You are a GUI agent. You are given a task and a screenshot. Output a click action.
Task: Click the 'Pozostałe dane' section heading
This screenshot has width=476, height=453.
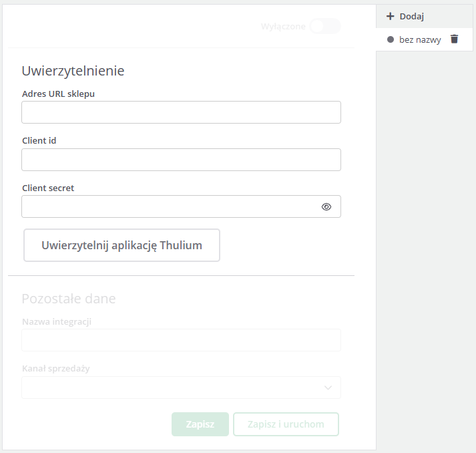click(68, 299)
